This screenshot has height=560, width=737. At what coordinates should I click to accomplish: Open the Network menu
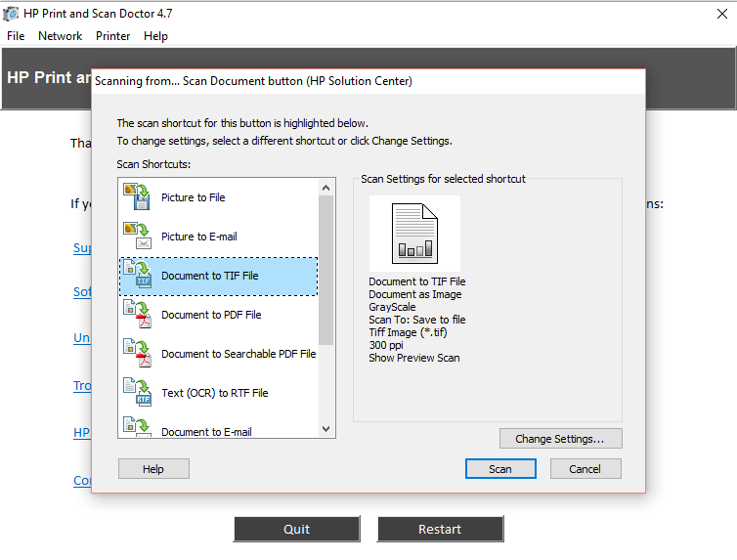[x=61, y=36]
